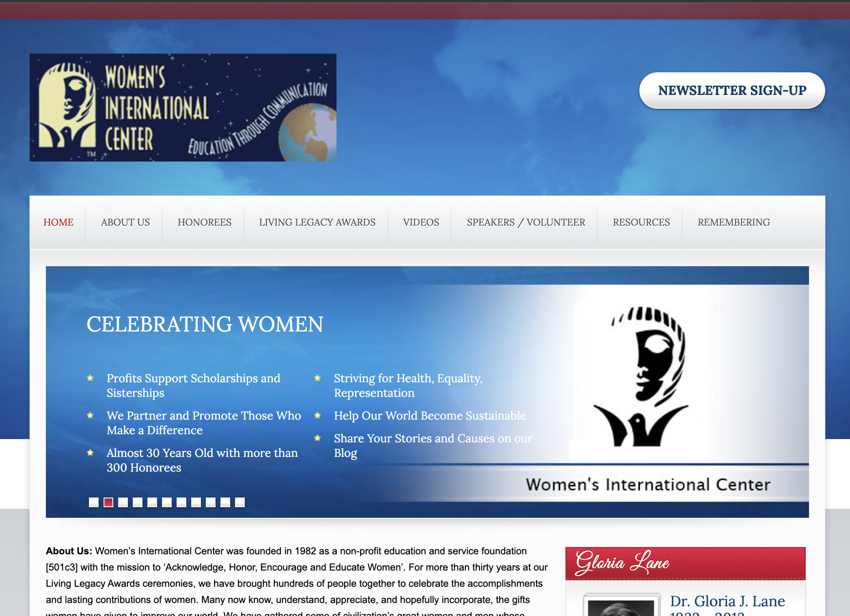Image resolution: width=850 pixels, height=616 pixels.
Task: Go to the Home menu item
Action: tap(58, 222)
